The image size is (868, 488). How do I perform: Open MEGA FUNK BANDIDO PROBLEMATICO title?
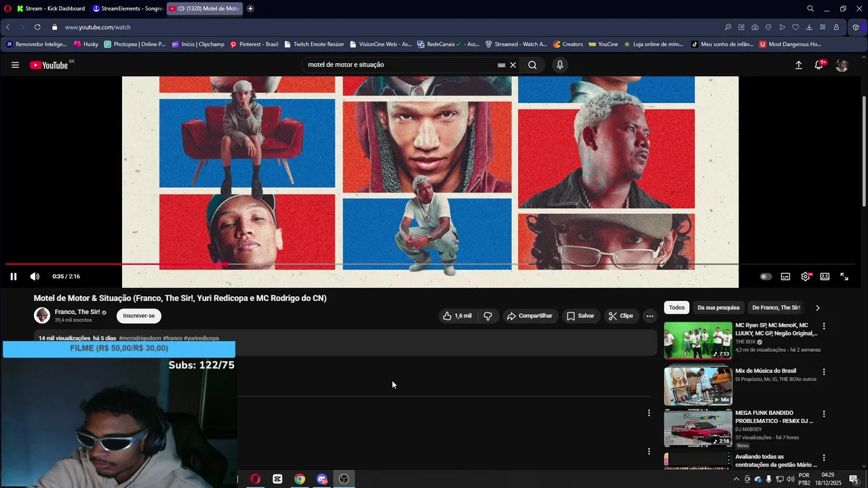pos(774,417)
